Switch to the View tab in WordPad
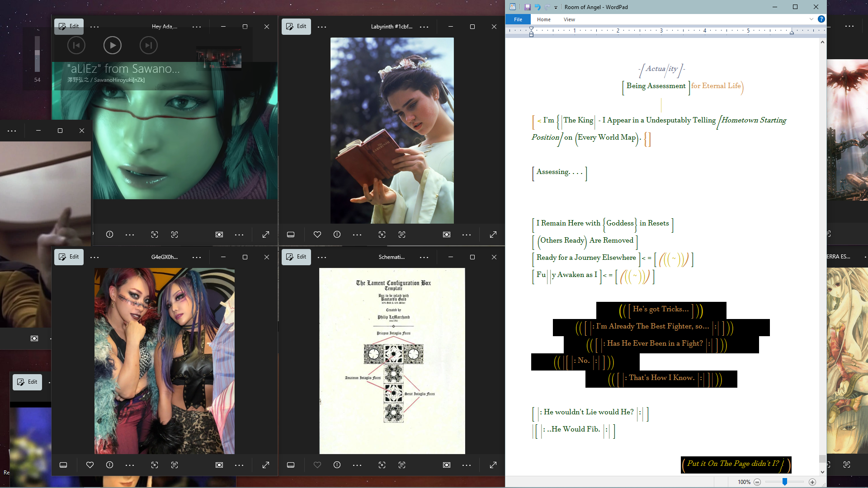Viewport: 868px width, 488px height. (x=569, y=19)
